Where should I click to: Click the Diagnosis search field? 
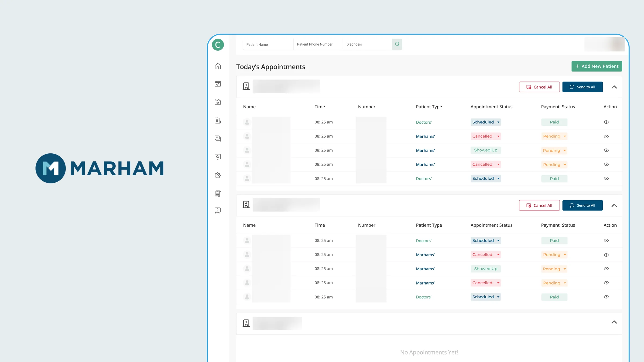pos(367,45)
